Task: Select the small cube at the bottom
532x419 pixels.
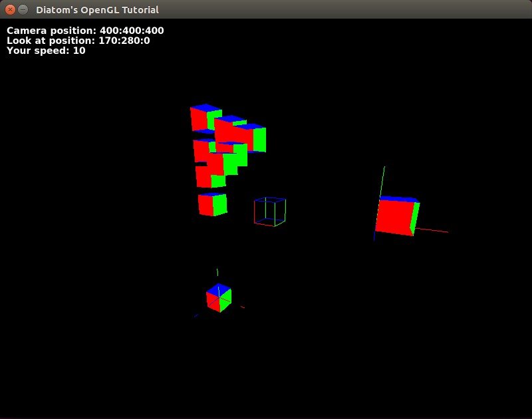Action: (218, 298)
